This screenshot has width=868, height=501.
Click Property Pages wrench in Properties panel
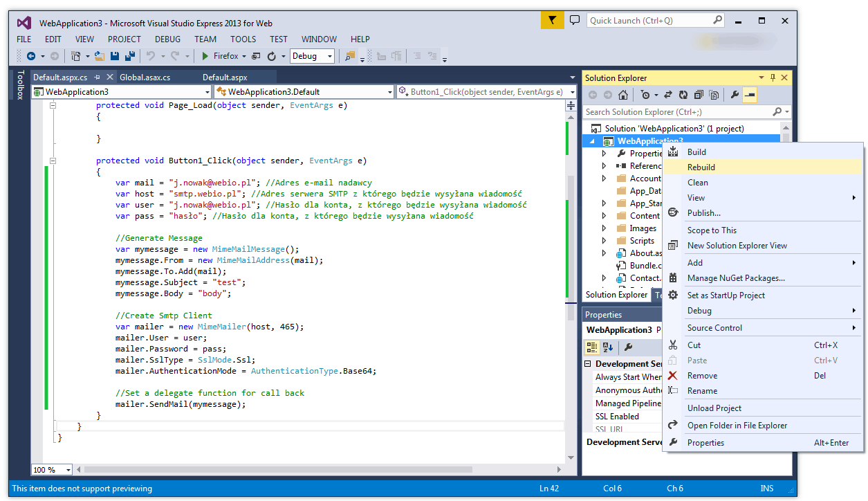629,347
